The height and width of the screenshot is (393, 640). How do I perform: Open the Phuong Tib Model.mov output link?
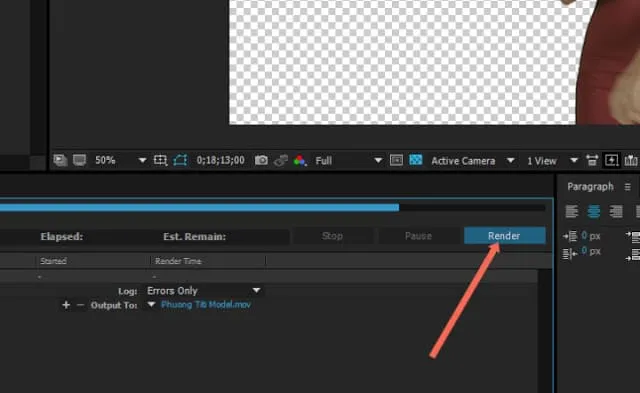pyautogui.click(x=206, y=304)
